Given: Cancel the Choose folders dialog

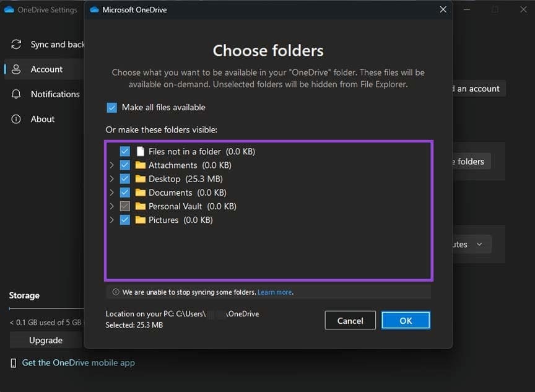Looking at the screenshot, I should pyautogui.click(x=350, y=320).
